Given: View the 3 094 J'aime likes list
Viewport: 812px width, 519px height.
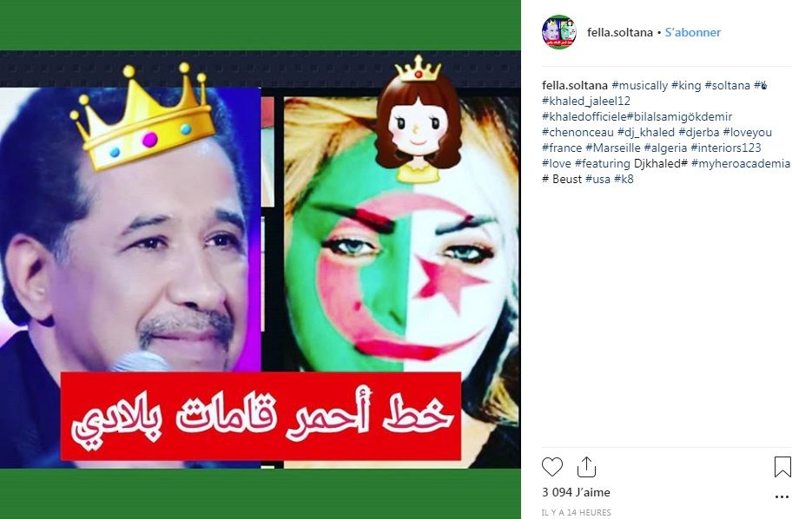Looking at the screenshot, I should coord(576,492).
